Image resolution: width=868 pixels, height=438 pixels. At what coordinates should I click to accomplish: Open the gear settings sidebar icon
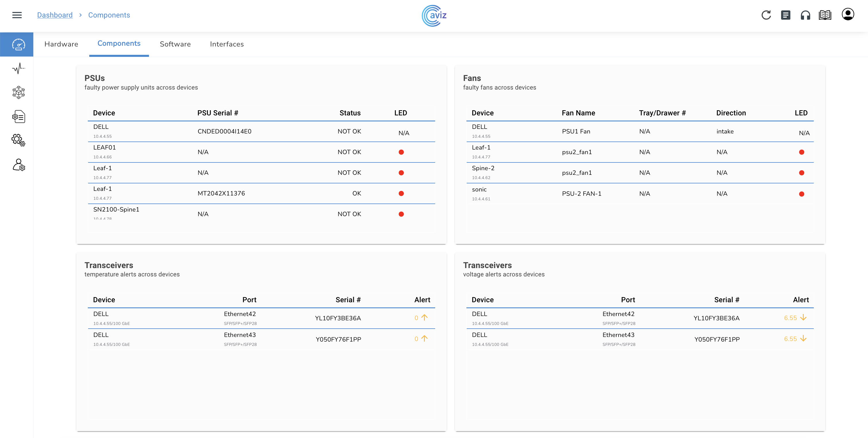click(18, 140)
